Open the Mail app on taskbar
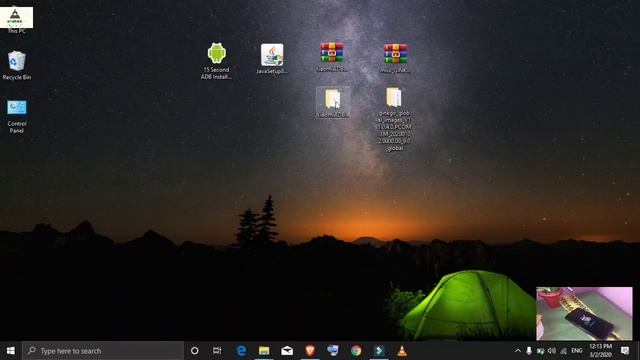 (287, 351)
